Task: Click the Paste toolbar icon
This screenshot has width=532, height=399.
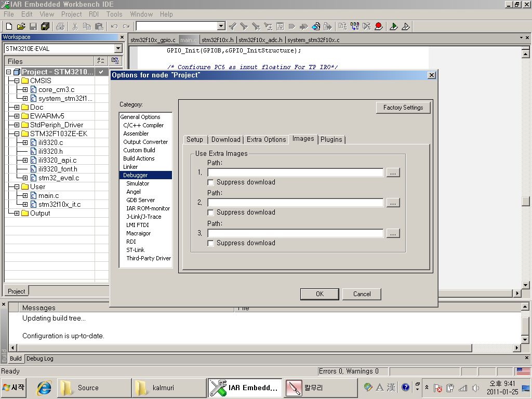Action: 99,26
